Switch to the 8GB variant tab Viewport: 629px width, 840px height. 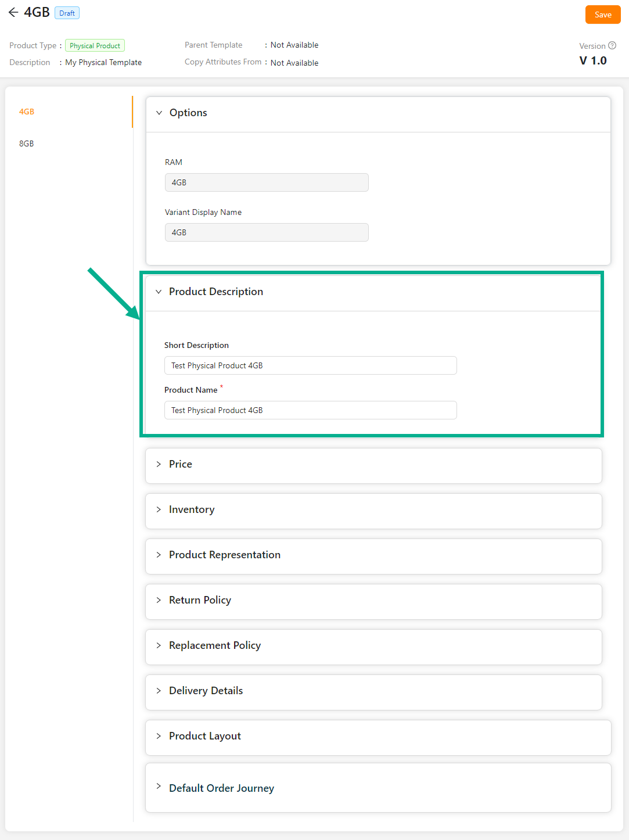point(27,143)
